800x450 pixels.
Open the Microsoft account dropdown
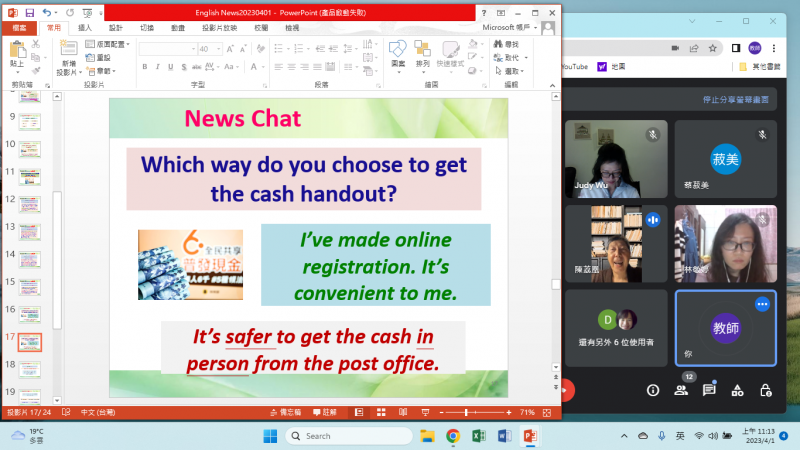[509, 28]
